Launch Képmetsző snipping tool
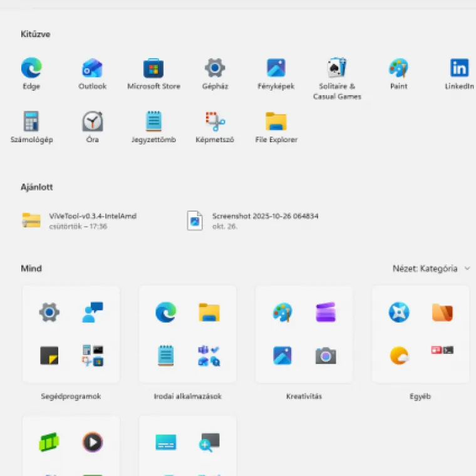This screenshot has height=476, width=476. (x=215, y=127)
